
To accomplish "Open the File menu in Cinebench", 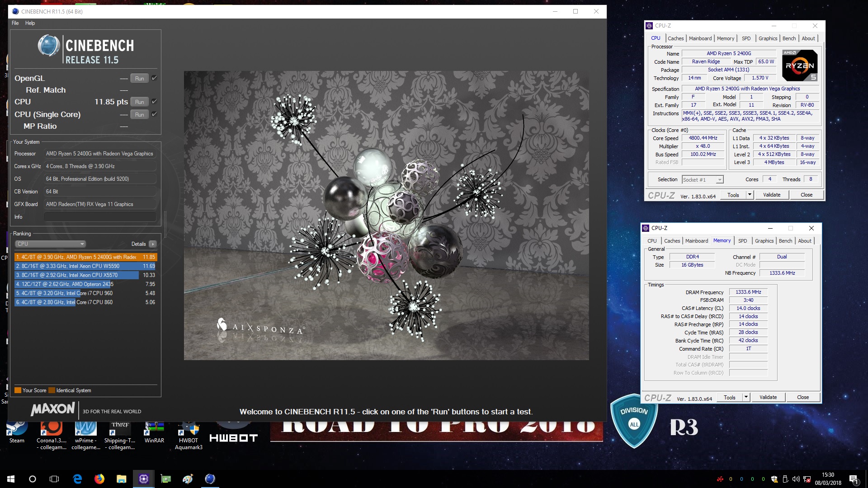I will click(15, 23).
